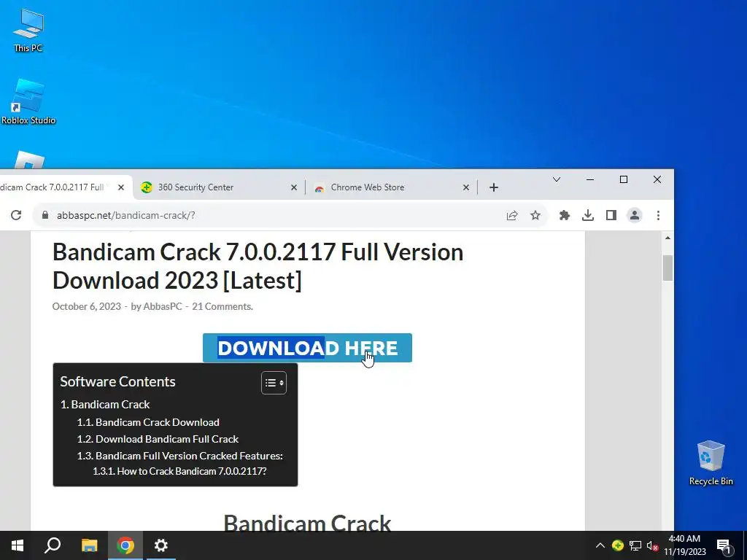This screenshot has height=560, width=747.
Task: Click the padlock site info icon
Action: (x=45, y=215)
